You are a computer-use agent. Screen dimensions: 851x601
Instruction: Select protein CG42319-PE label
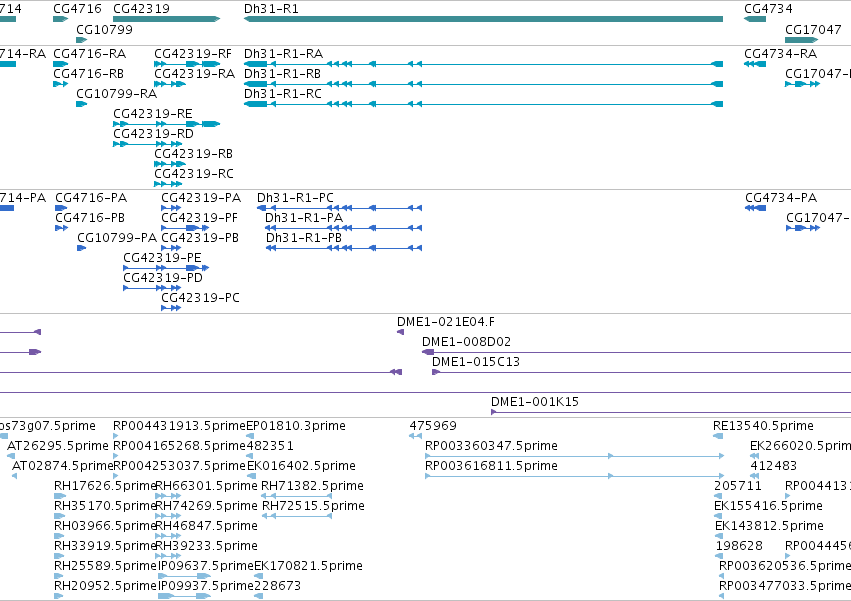click(x=162, y=258)
